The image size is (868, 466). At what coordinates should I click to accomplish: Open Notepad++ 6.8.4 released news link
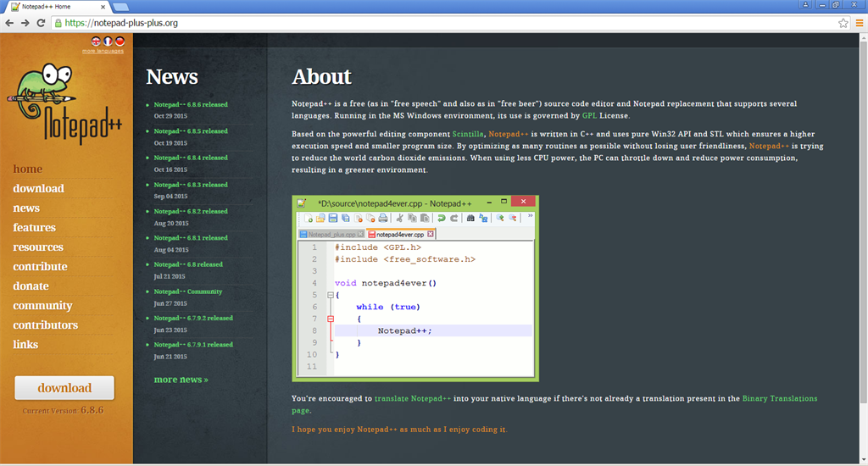click(191, 158)
